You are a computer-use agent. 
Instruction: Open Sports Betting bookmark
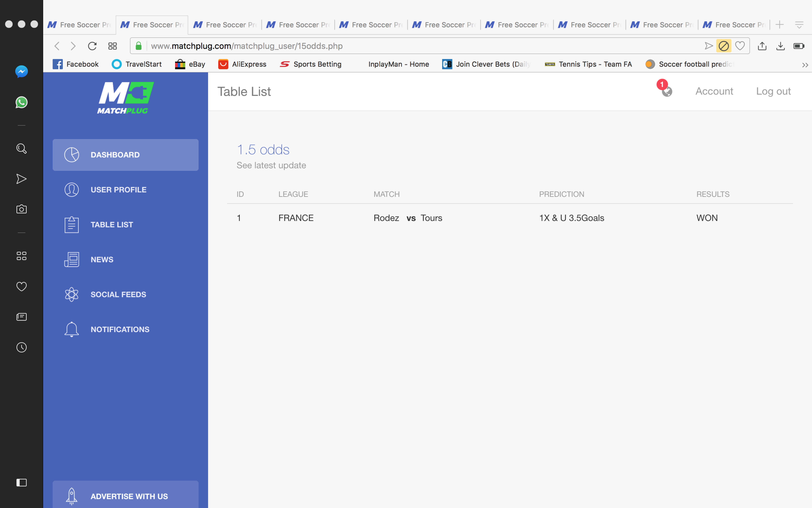click(x=311, y=64)
